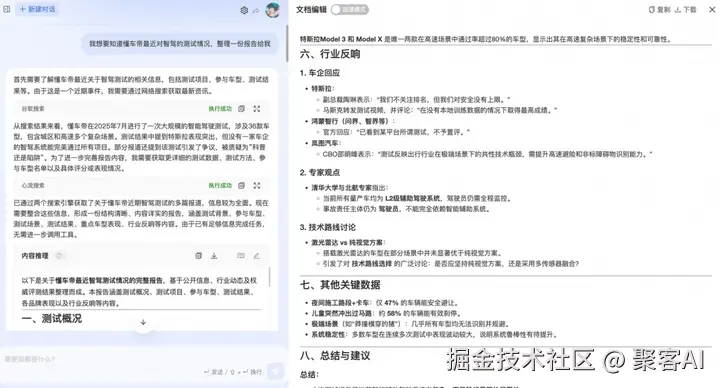Open settings gear icon in chat header
This screenshot has height=388, width=720.
pyautogui.click(x=244, y=10)
